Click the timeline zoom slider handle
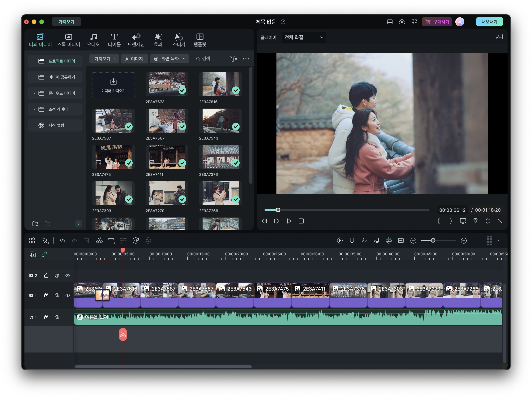The width and height of the screenshot is (532, 398). (x=433, y=240)
